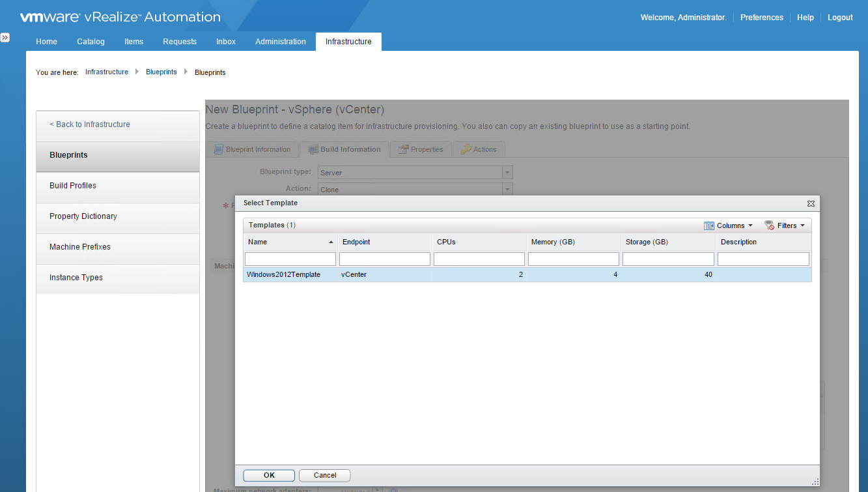The image size is (868, 492).
Task: Click the dialog resize grip corner
Action: [x=815, y=482]
